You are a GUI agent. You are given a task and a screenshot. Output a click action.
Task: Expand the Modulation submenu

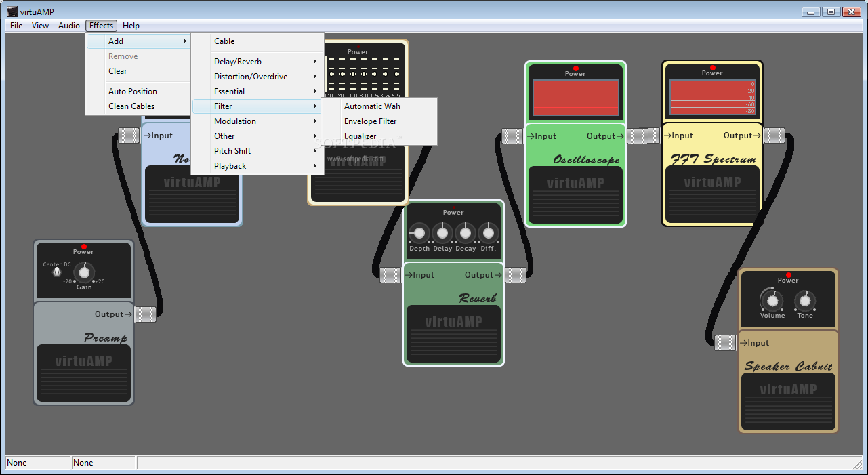257,121
